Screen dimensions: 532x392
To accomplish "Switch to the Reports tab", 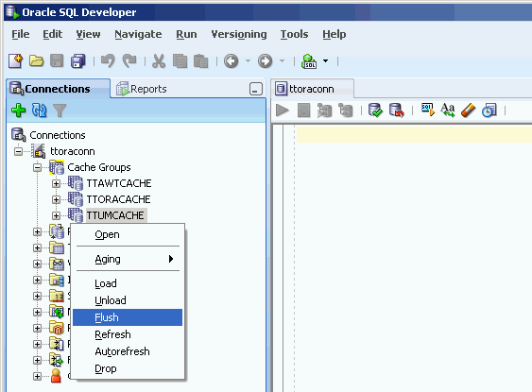I will [x=142, y=89].
